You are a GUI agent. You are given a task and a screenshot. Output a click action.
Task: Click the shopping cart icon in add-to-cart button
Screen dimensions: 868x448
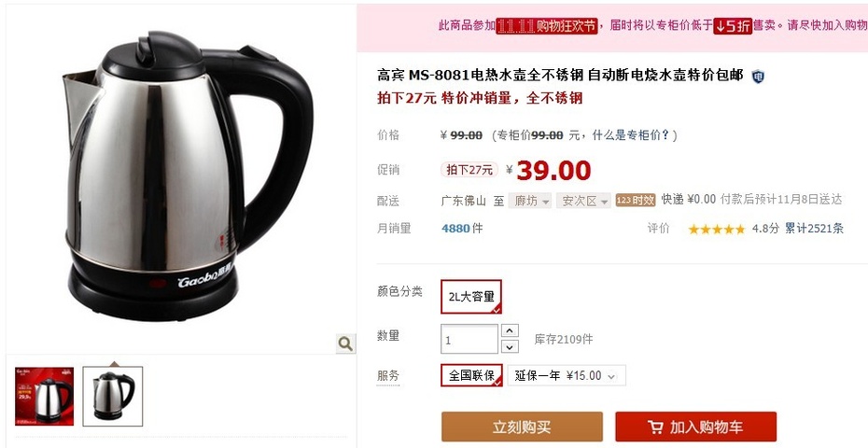pyautogui.click(x=655, y=427)
